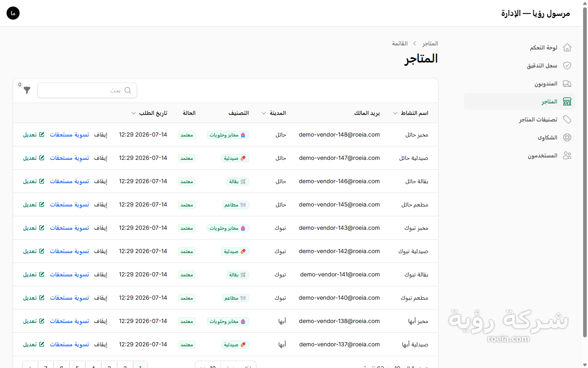Click in the بحث search field

[87, 90]
